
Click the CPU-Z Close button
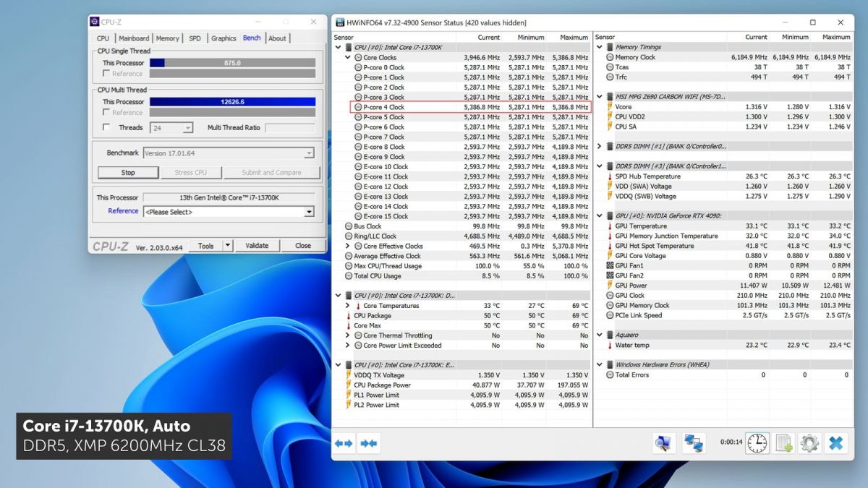tap(303, 245)
